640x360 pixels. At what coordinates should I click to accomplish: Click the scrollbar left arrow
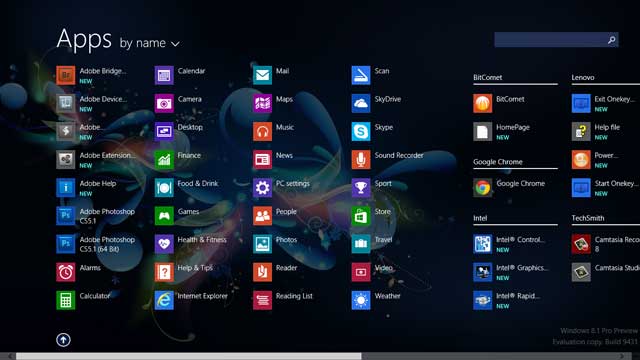(9, 356)
